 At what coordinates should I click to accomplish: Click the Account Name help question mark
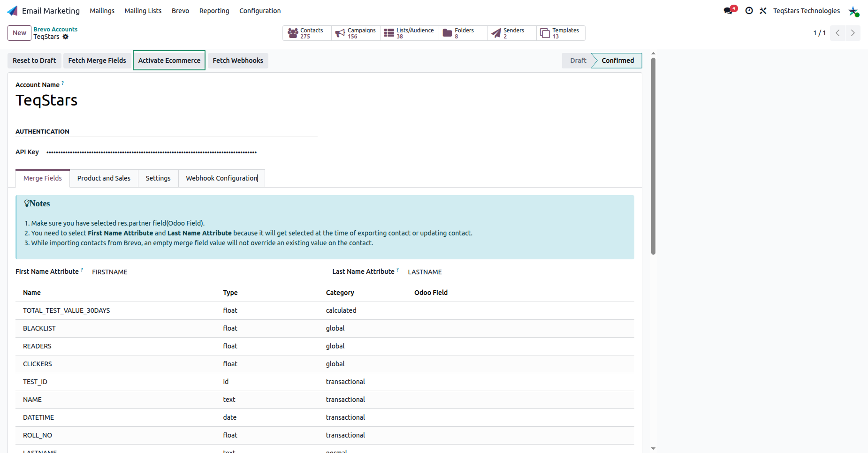point(63,83)
